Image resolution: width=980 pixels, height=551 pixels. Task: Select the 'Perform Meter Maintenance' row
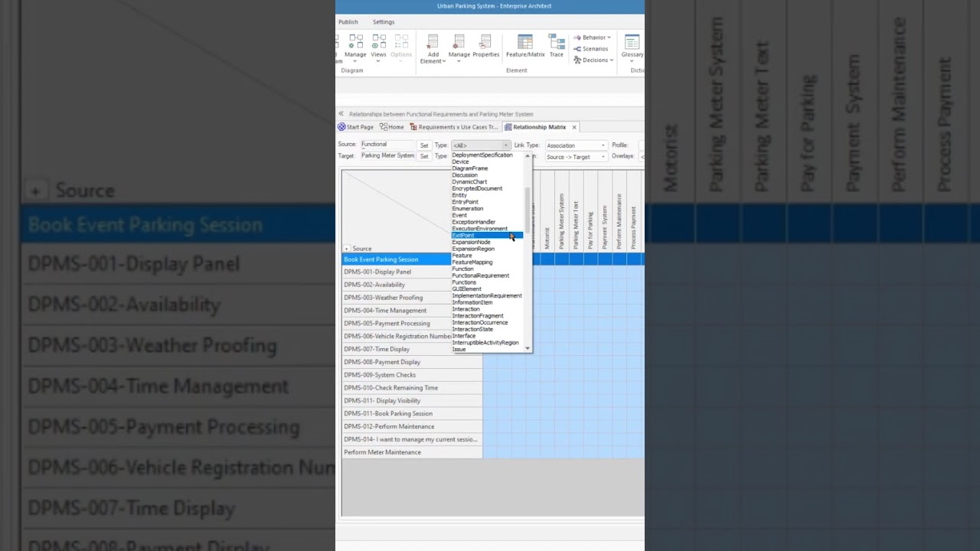point(412,452)
